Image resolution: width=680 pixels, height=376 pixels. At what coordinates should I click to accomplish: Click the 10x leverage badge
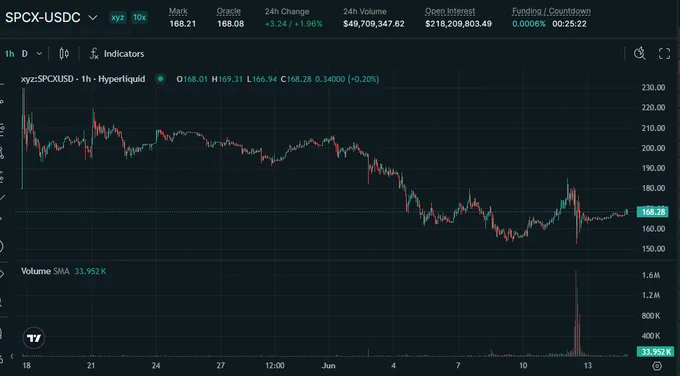(139, 18)
